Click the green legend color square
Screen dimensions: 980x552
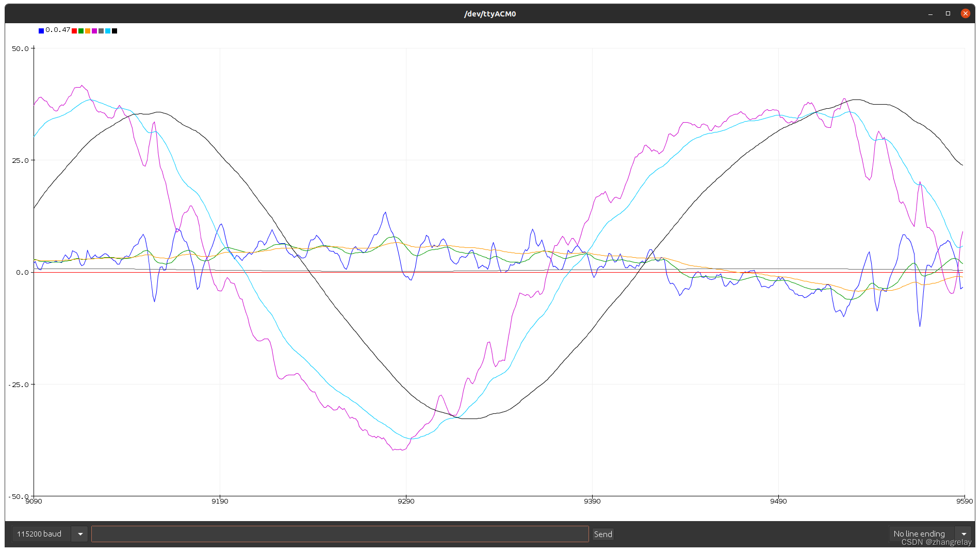pyautogui.click(x=81, y=31)
